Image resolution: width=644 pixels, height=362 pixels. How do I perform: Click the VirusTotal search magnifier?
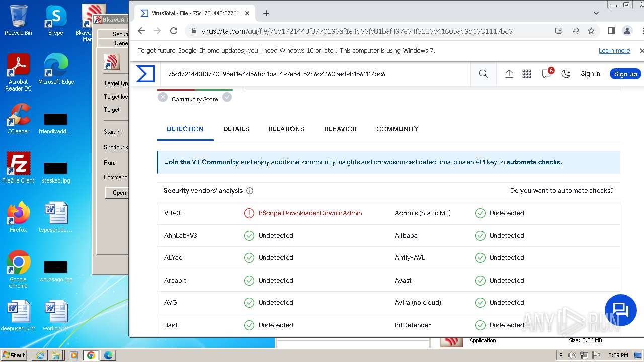point(484,74)
